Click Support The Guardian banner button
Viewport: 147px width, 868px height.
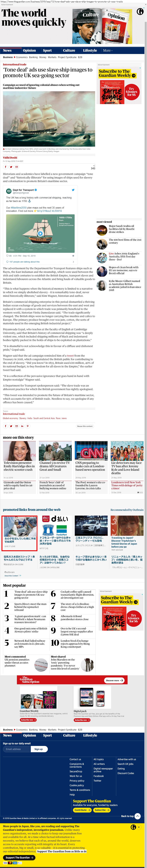20,857
